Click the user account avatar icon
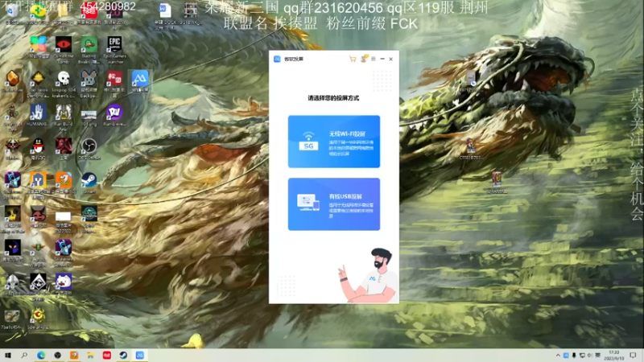Viewport: 644px width, 362px height. click(364, 59)
